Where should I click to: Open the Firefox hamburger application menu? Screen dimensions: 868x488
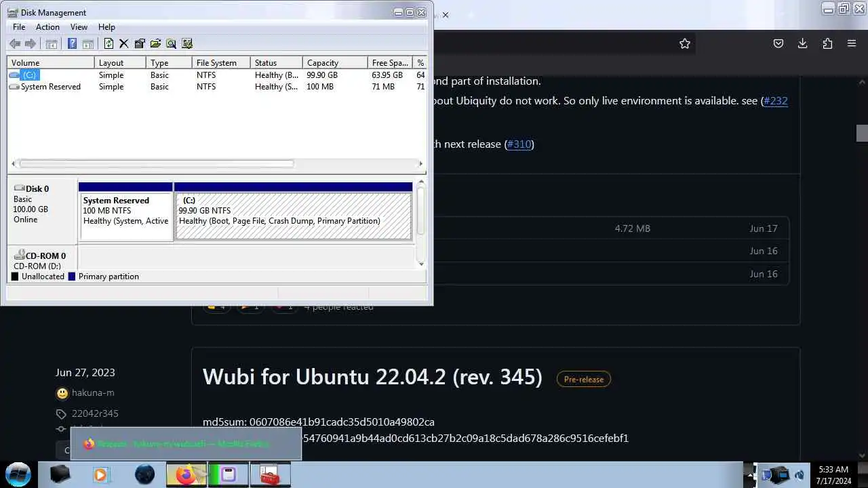[x=852, y=43]
